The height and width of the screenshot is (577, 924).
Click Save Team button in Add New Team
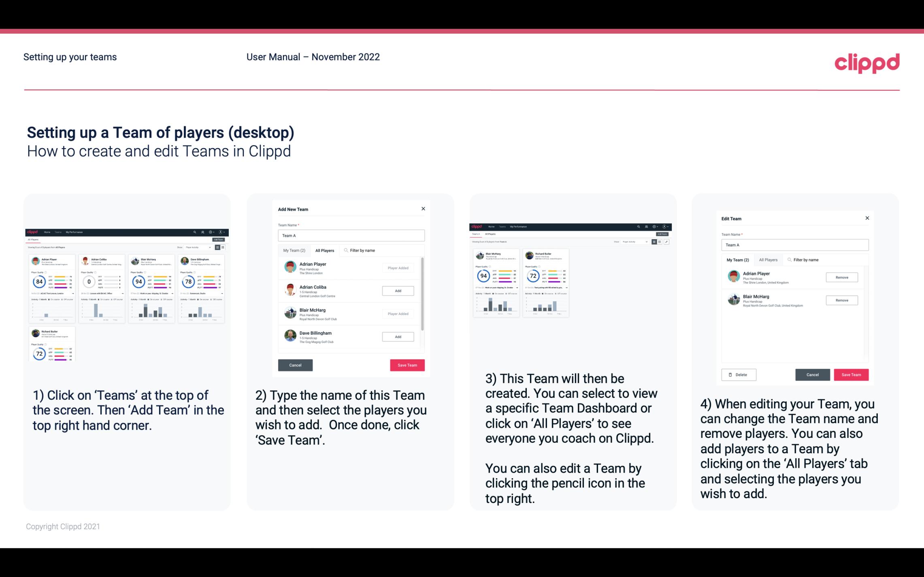coord(407,364)
